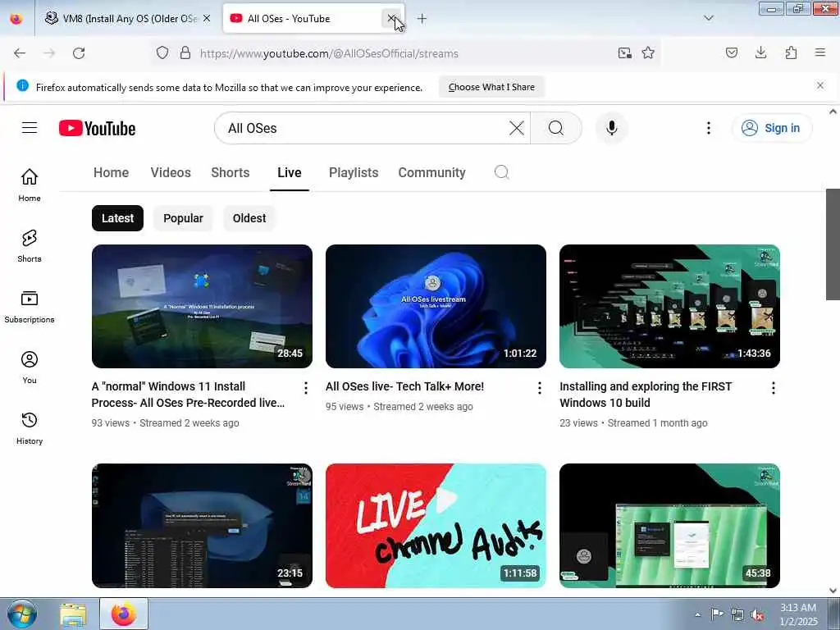Go to Home in the sidebar
This screenshot has width=840, height=630.
click(x=30, y=185)
